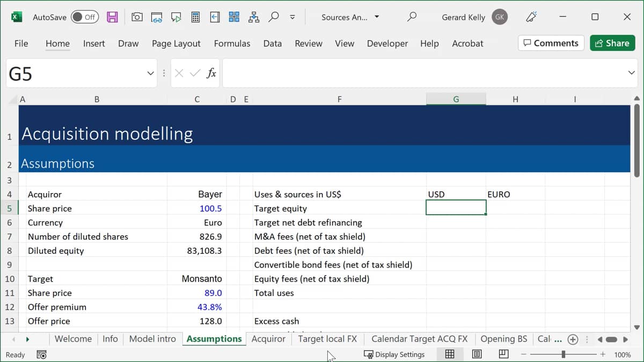Click the zoom in plus button
The width and height of the screenshot is (644, 362).
603,354
